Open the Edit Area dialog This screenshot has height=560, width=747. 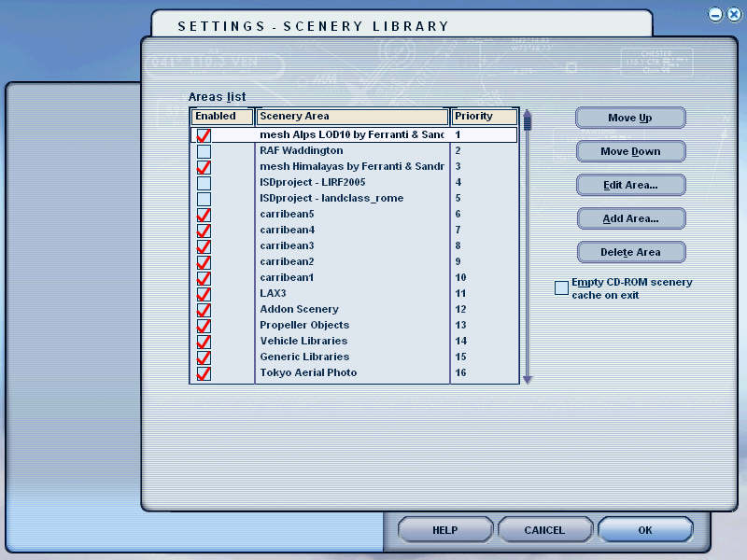click(630, 185)
